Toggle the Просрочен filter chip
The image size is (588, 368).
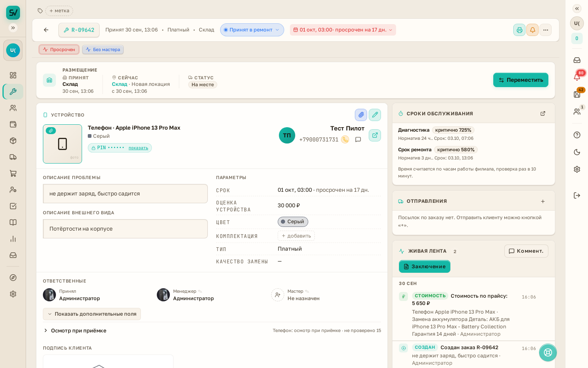[x=59, y=49]
